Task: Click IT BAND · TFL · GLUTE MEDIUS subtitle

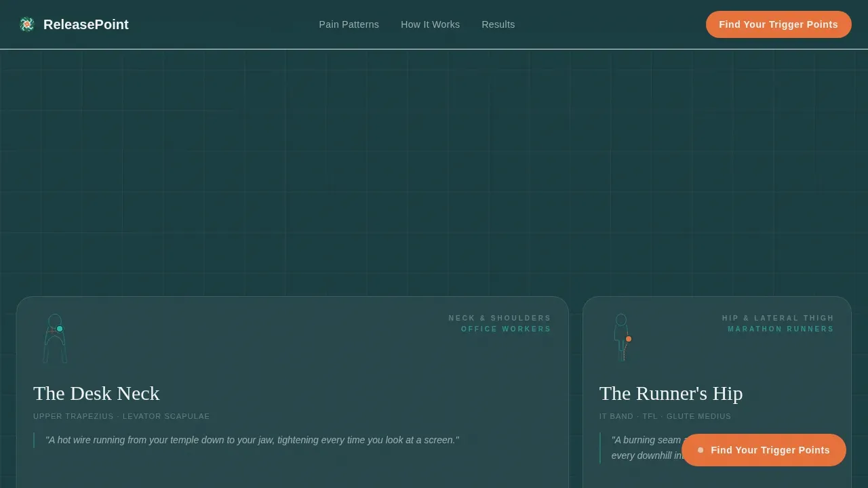Action: tap(665, 416)
